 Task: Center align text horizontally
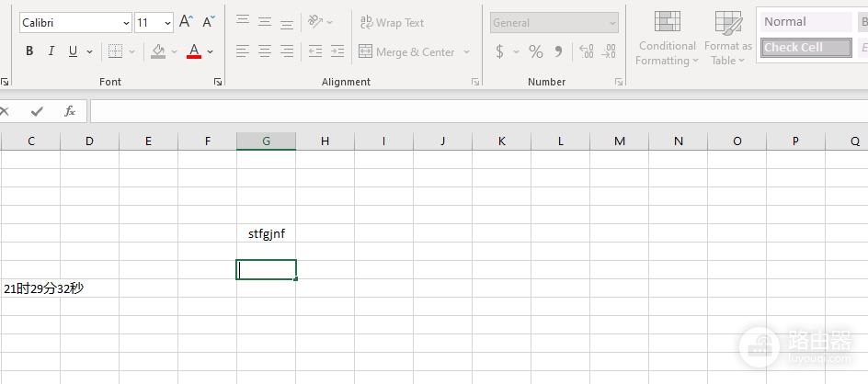[265, 52]
